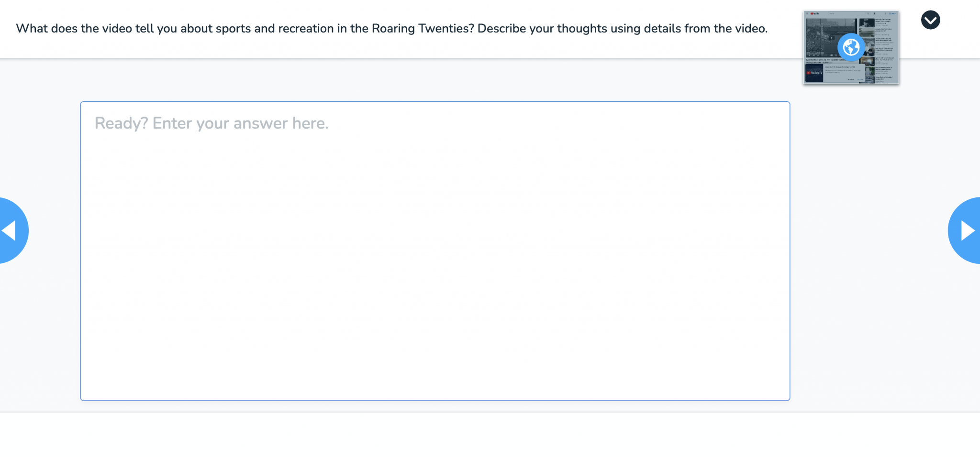Image resolution: width=980 pixels, height=457 pixels.
Task: Click the blue globe web link icon
Action: coord(851,47)
